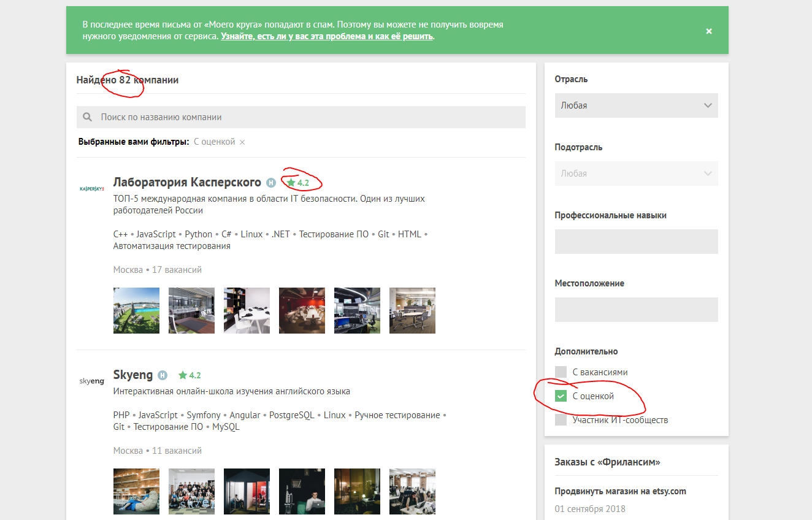The image size is (812, 520).
Task: Open Skyeng's fifth dim-lit room photo
Action: point(357,491)
